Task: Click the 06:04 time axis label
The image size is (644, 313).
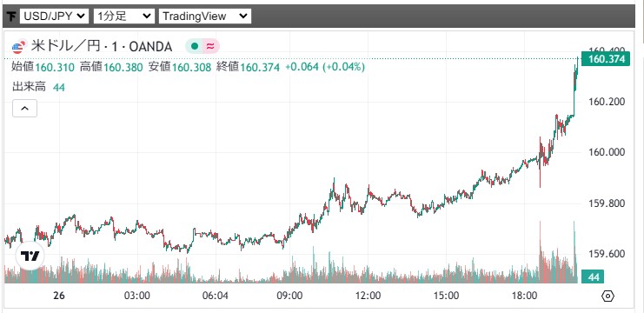Action: tap(216, 296)
